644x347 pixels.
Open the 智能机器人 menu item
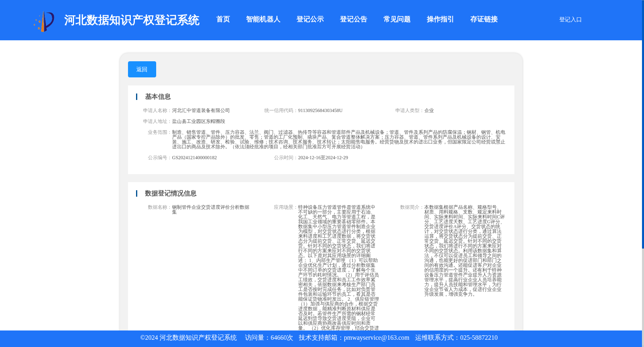[x=263, y=19]
